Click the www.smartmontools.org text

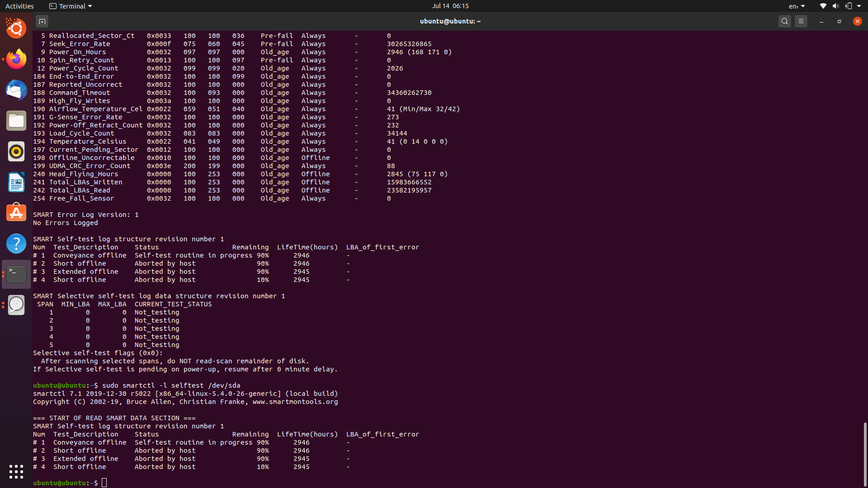[x=295, y=402]
